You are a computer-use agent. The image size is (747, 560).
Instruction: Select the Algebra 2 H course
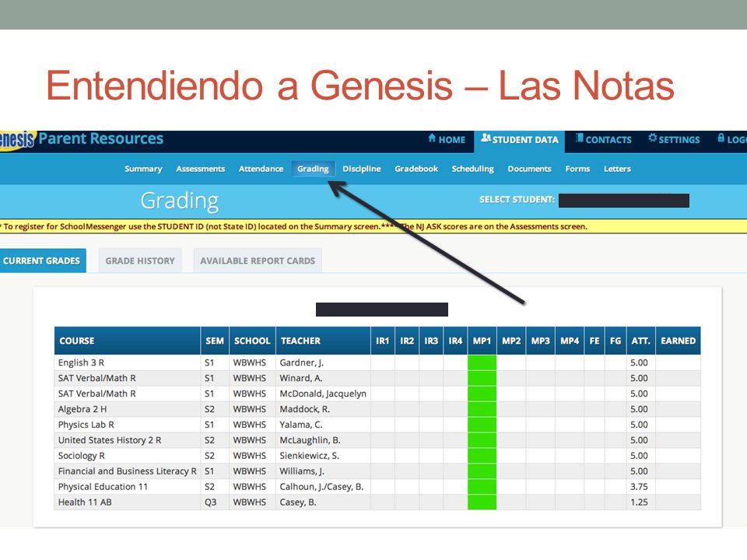pyautogui.click(x=82, y=409)
